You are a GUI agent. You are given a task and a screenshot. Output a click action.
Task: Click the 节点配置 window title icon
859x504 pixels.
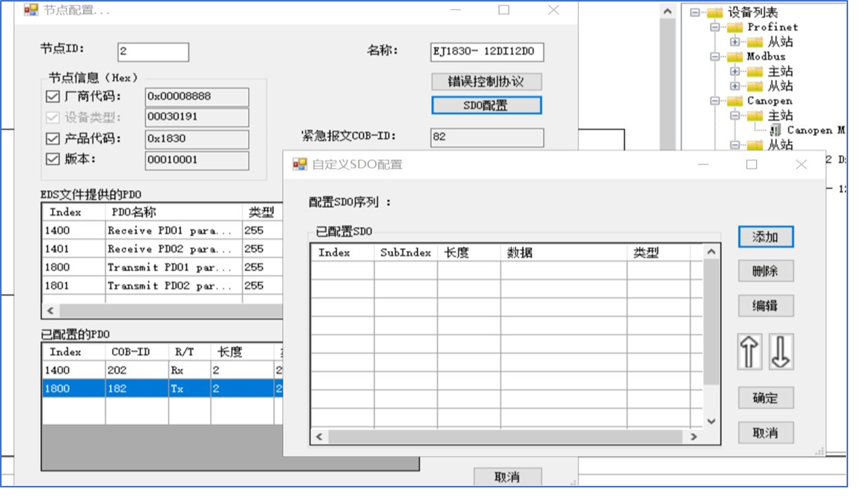click(x=31, y=10)
